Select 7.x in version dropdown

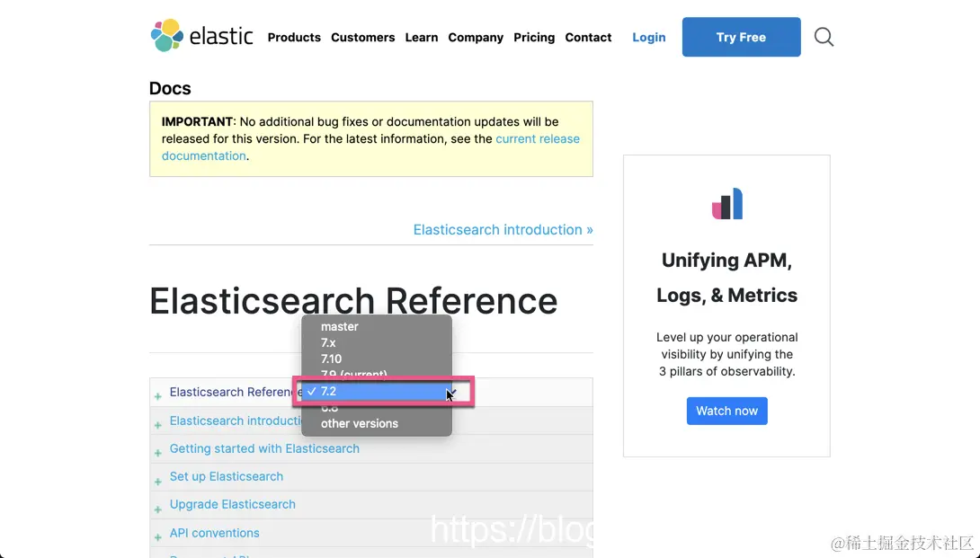click(x=376, y=342)
